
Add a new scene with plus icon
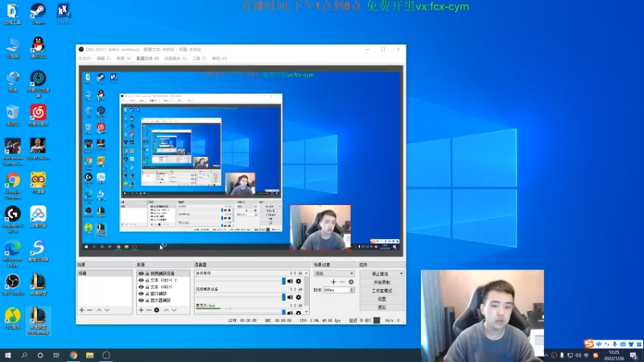(x=82, y=310)
